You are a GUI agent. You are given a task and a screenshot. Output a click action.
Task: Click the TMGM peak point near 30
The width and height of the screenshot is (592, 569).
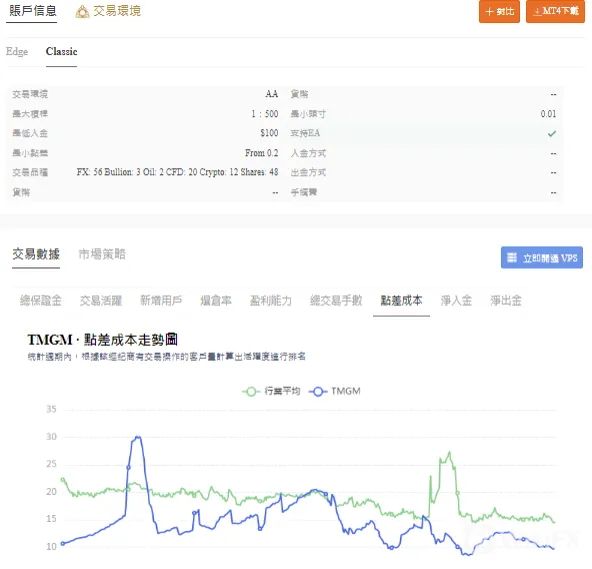[x=138, y=437]
